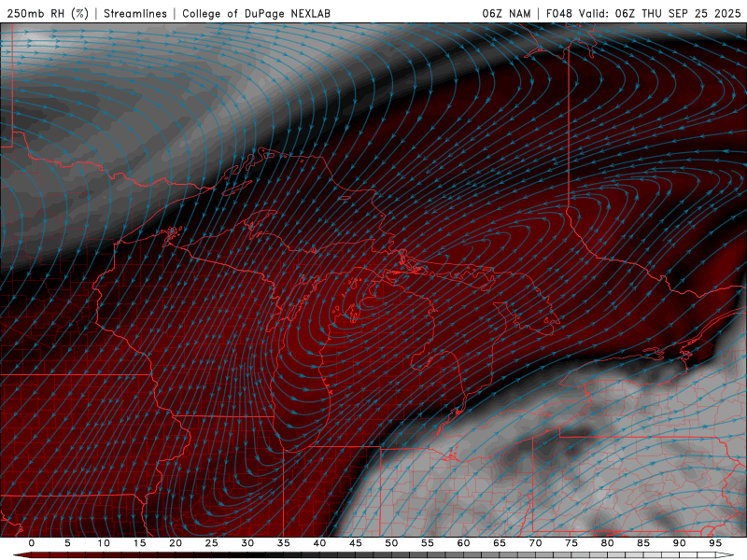Click the colorbar label "25"
Screen dimensions: 747x560
(212, 543)
